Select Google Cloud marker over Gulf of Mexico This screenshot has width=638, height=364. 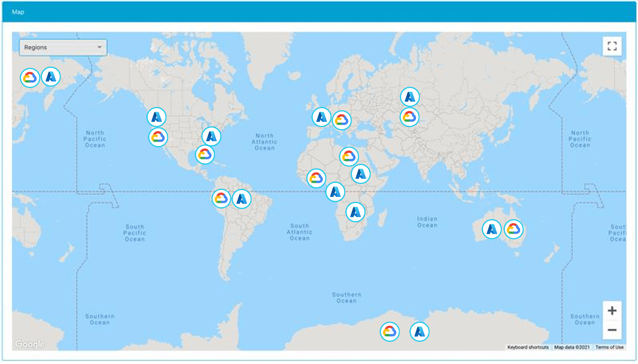click(205, 154)
